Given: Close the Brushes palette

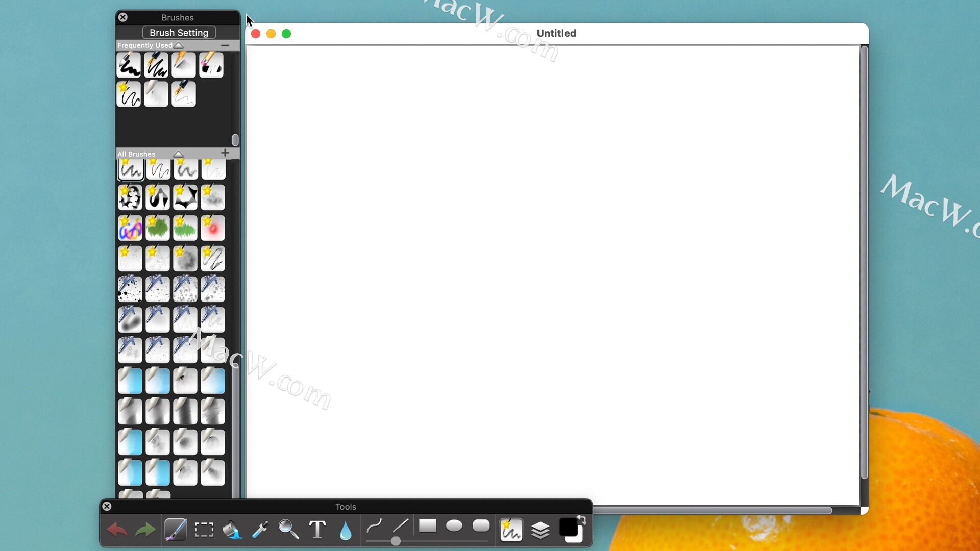Looking at the screenshot, I should point(123,17).
